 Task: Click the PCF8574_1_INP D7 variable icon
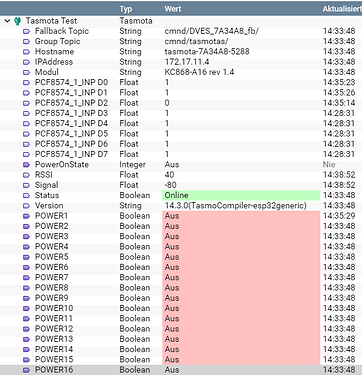(26, 155)
